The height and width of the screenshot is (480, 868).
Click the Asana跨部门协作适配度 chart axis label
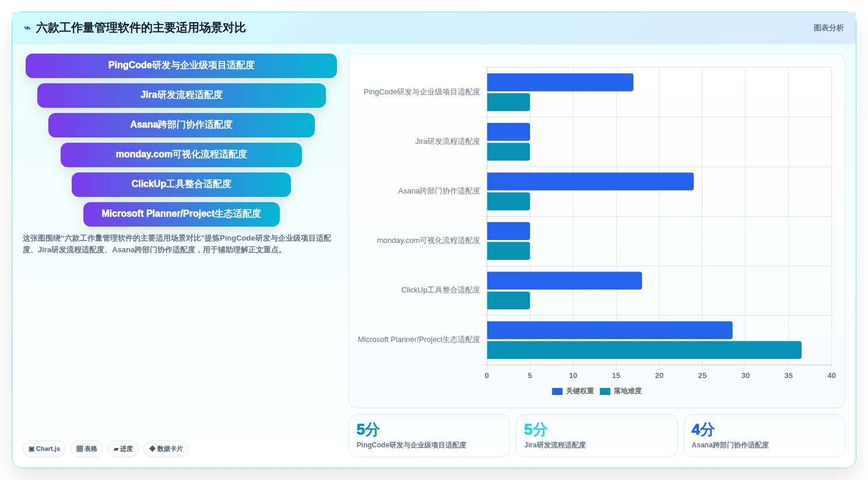(x=440, y=191)
